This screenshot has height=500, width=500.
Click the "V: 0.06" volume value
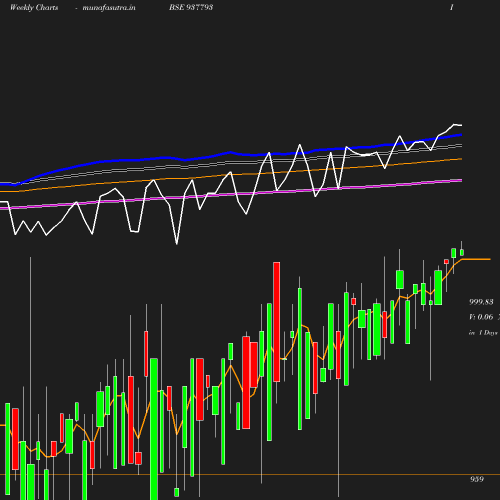pyautogui.click(x=481, y=317)
